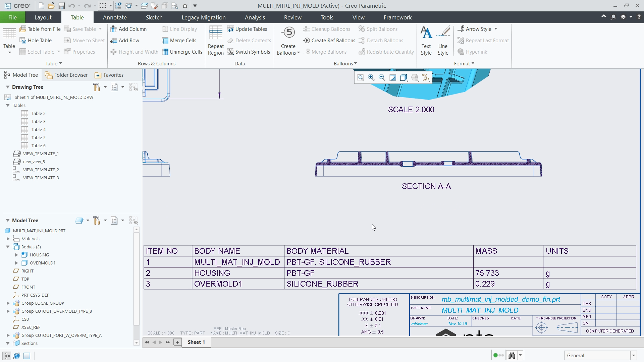
Task: Click Create Ref Balloons tool
Action: pyautogui.click(x=329, y=41)
